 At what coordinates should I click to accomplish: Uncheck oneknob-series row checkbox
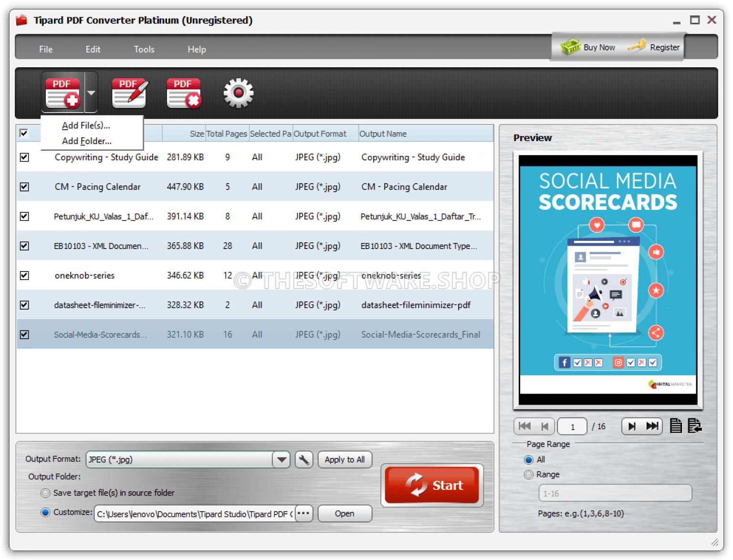(x=24, y=276)
